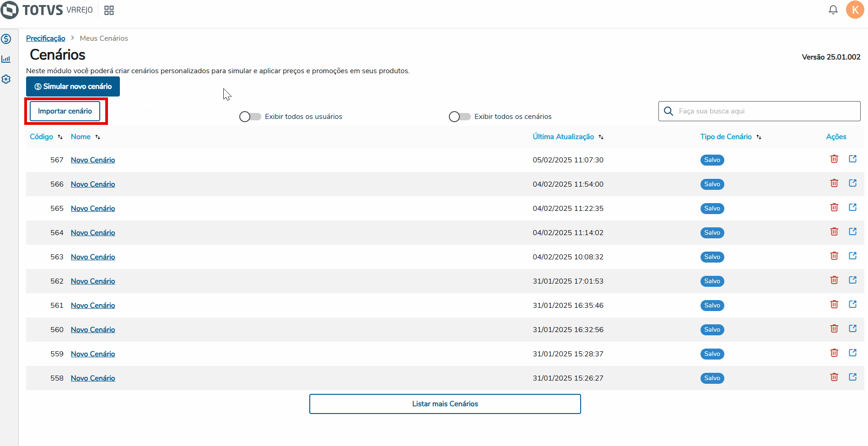Delete scenario 567 with trash icon

coord(834,159)
